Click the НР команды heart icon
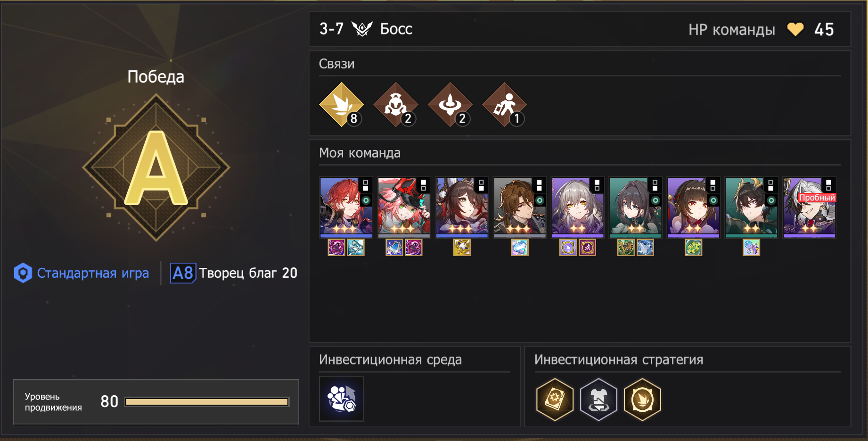Viewport: 868px width, 441px height. (x=795, y=29)
